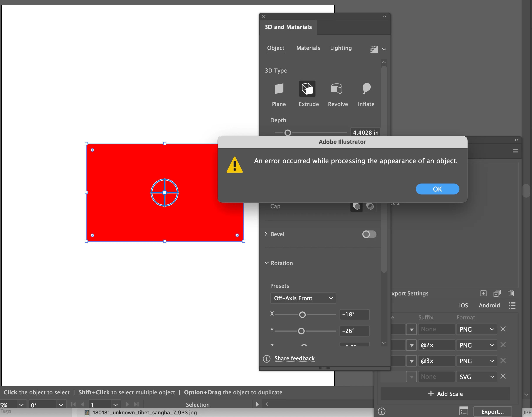Open the SVG format dropdown
The width and height of the screenshot is (532, 417).
coord(476,377)
